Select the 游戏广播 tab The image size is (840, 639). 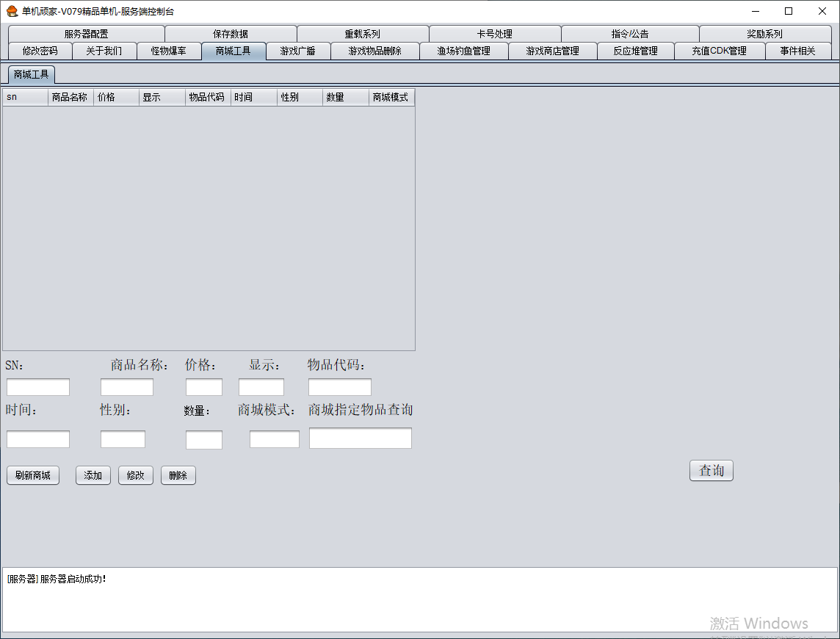click(x=297, y=51)
